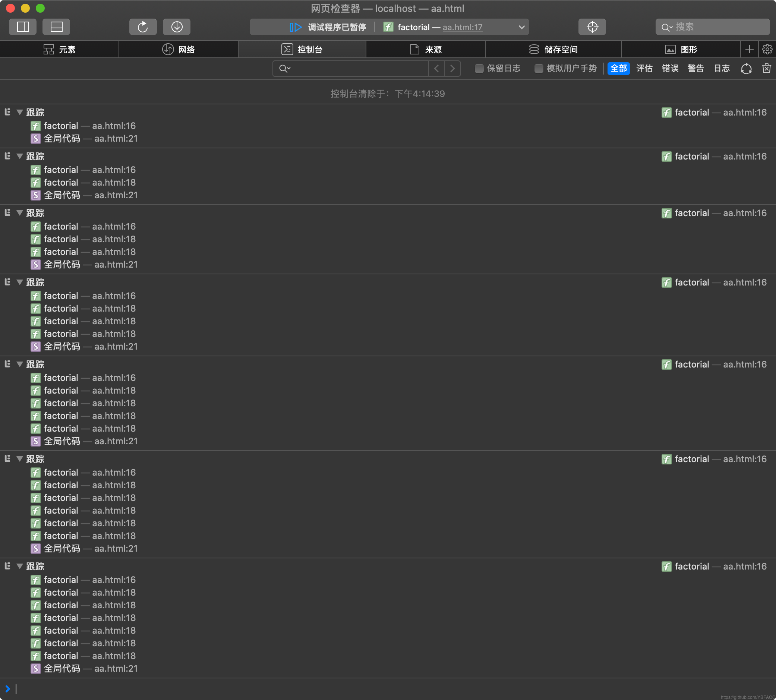This screenshot has width=776, height=700.
Task: Open the inspector settings gear icon
Action: pyautogui.click(x=767, y=49)
